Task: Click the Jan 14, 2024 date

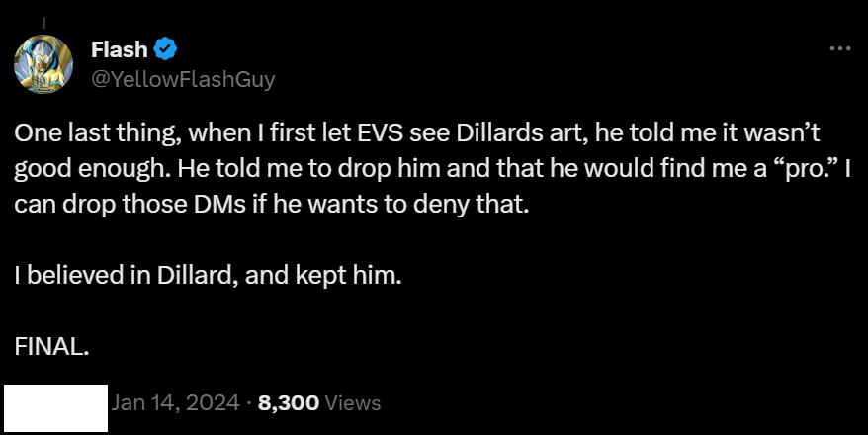Action: coord(176,403)
